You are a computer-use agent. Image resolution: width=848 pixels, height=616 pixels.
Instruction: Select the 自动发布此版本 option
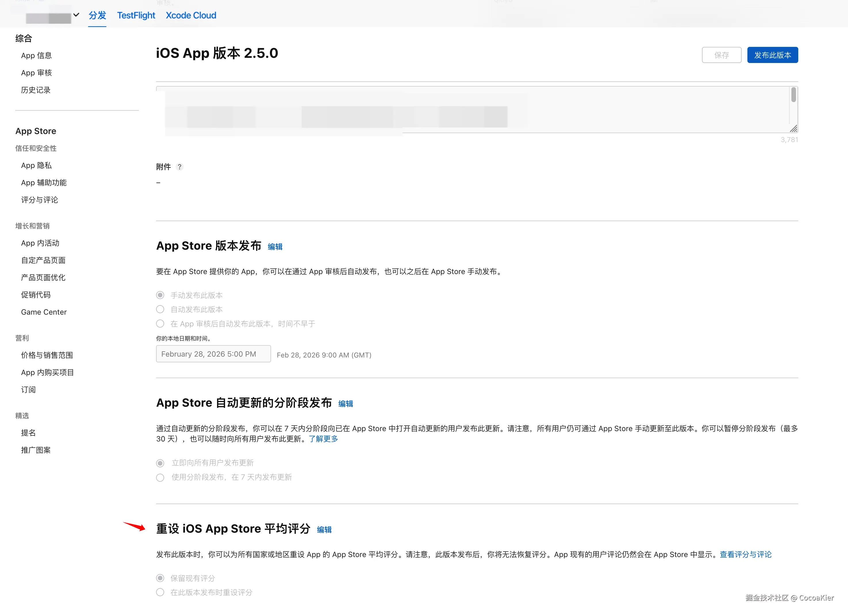pos(160,309)
